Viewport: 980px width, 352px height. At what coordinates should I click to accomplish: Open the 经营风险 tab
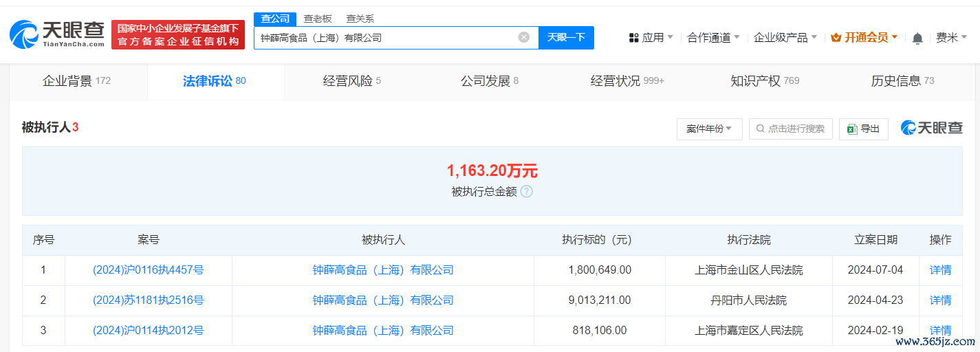352,81
